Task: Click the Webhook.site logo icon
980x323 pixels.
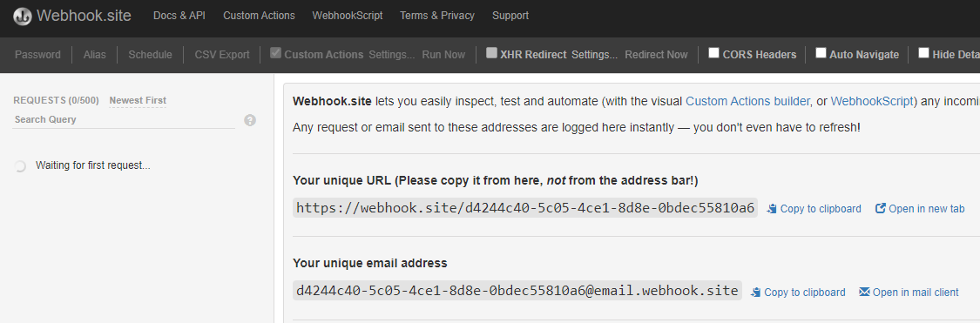Action: 23,16
